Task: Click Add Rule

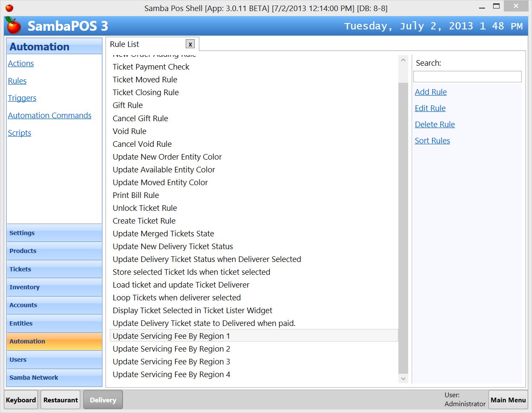Action: 430,92
